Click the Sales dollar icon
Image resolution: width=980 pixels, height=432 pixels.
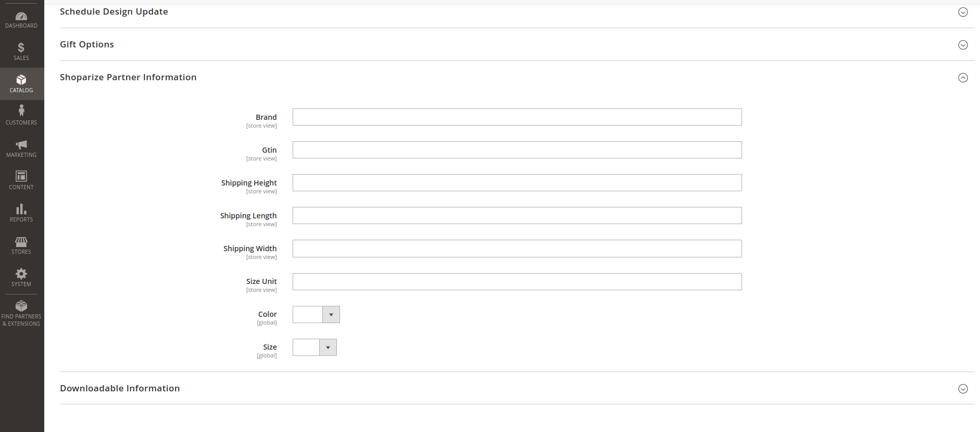[x=21, y=48]
